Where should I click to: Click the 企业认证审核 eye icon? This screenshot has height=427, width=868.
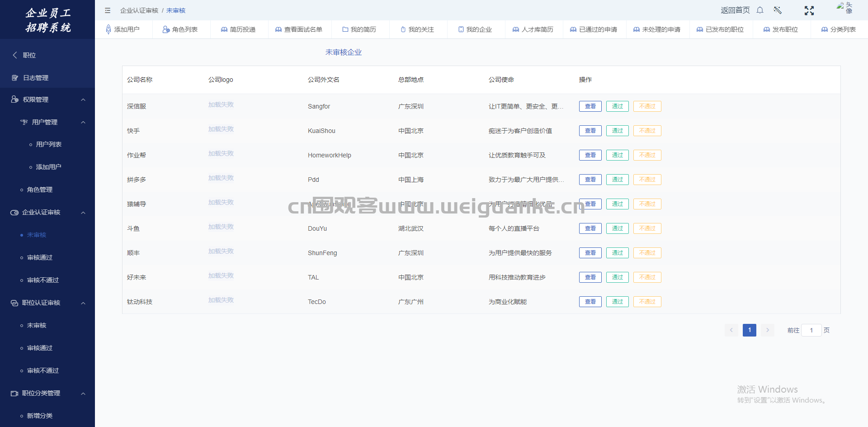point(14,213)
